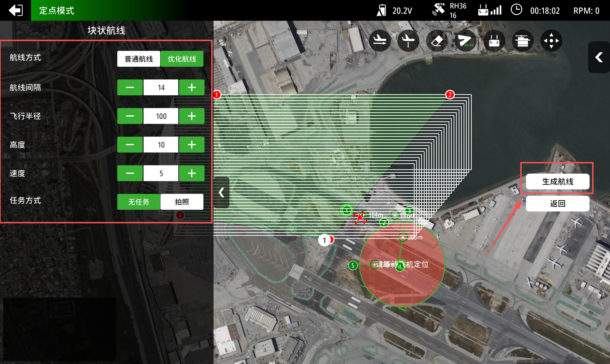Tap the takeoff altitude plane icon
The height and width of the screenshot is (364, 610).
tap(408, 41)
